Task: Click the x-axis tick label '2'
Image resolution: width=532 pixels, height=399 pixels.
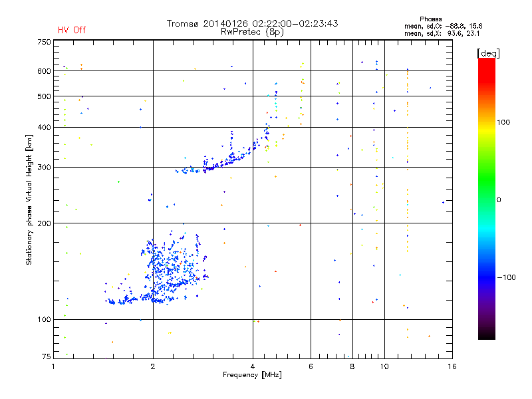Action: [x=153, y=366]
